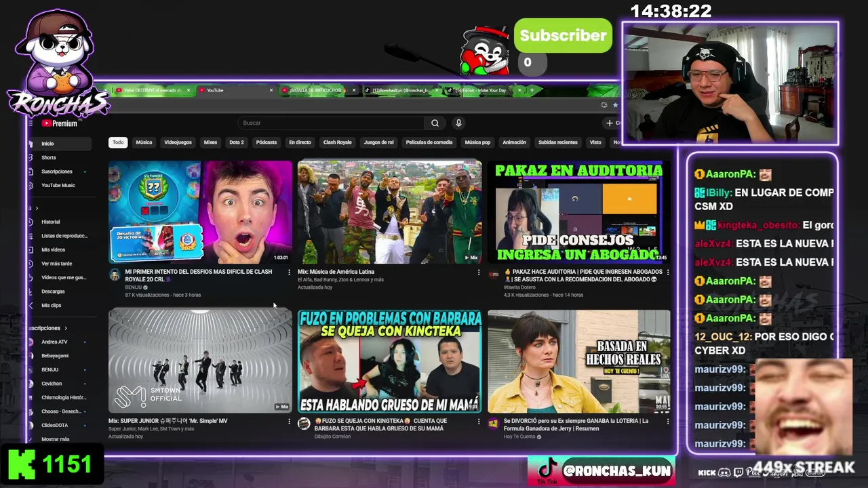Select the 'Pódcasts' filter chip
Viewport: 868px width, 488px height.
tap(267, 142)
